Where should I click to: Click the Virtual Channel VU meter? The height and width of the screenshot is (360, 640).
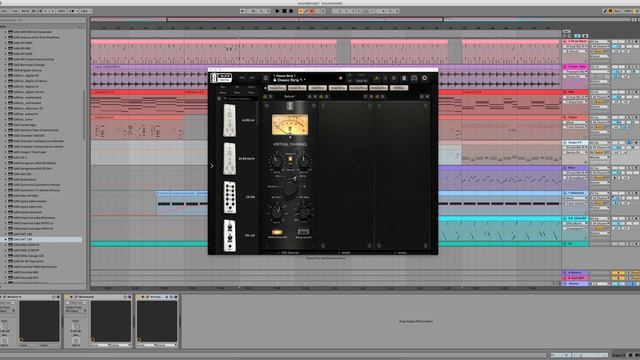point(290,124)
